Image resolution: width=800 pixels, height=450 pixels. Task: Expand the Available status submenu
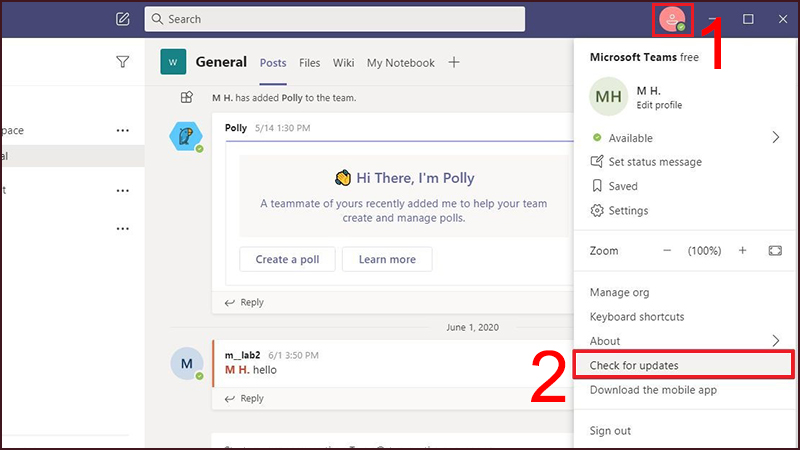pos(776,137)
